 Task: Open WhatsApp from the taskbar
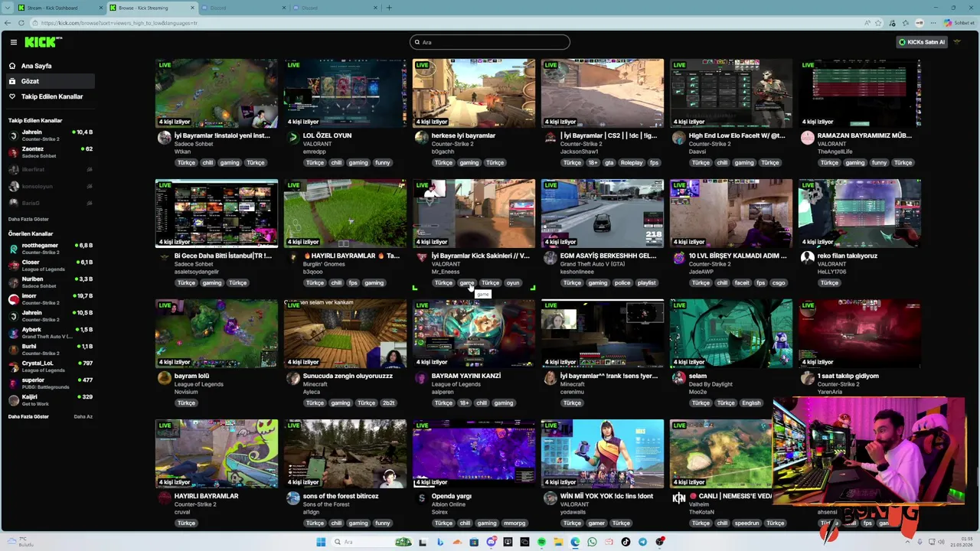pos(592,542)
